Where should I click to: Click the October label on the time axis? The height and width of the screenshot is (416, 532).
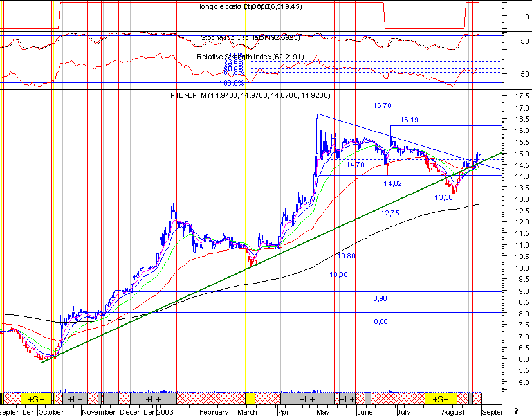pyautogui.click(x=51, y=412)
